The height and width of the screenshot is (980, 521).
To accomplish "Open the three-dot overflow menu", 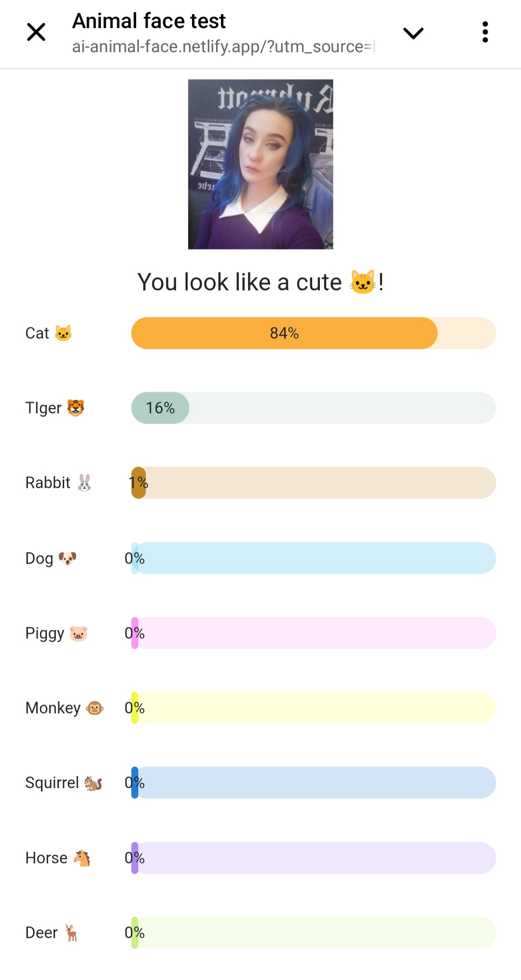I will (x=485, y=32).
